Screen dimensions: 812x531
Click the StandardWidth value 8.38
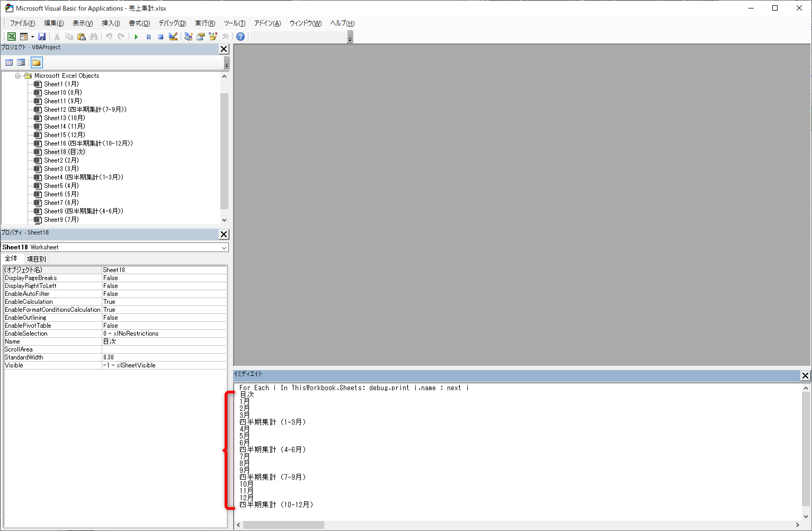[x=164, y=357]
